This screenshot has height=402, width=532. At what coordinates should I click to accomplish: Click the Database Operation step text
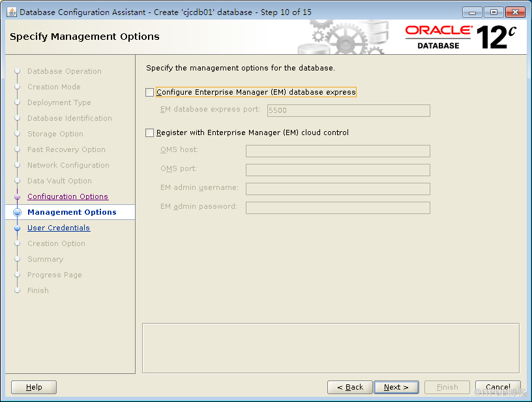point(65,71)
